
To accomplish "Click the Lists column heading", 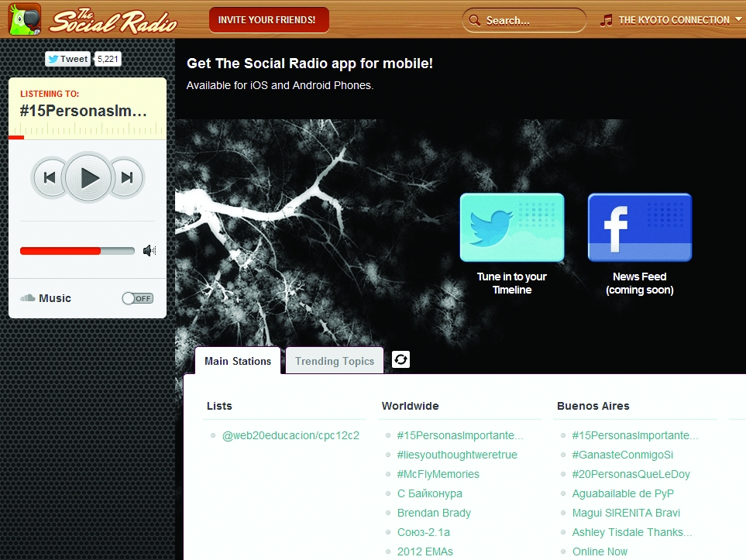I will 219,406.
